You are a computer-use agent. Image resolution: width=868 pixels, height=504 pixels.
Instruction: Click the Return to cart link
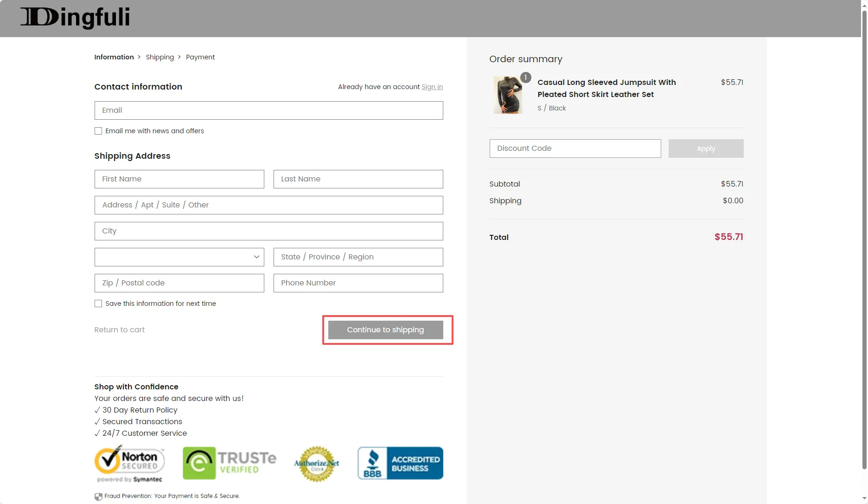[120, 330]
